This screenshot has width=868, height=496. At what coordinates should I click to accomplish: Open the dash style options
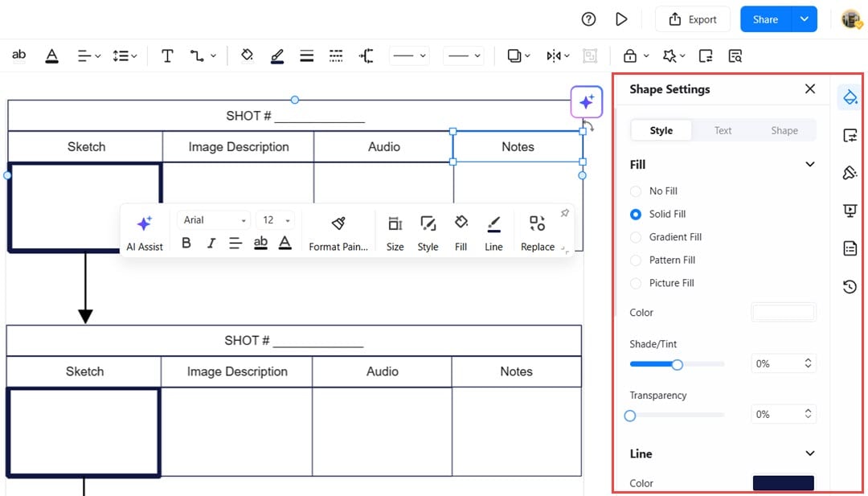[336, 56]
